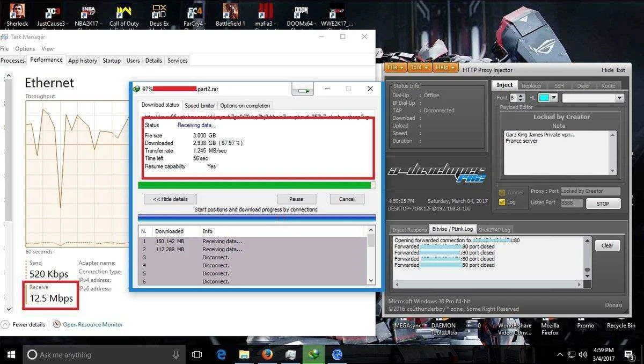Open Shell2TAP Log tab
This screenshot has width=644, height=364.
(494, 229)
